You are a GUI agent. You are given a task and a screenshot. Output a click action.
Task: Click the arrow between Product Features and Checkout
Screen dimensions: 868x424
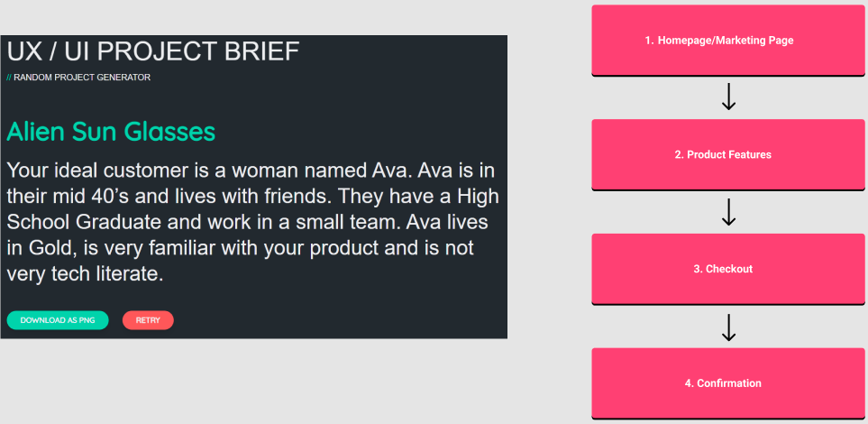(729, 212)
